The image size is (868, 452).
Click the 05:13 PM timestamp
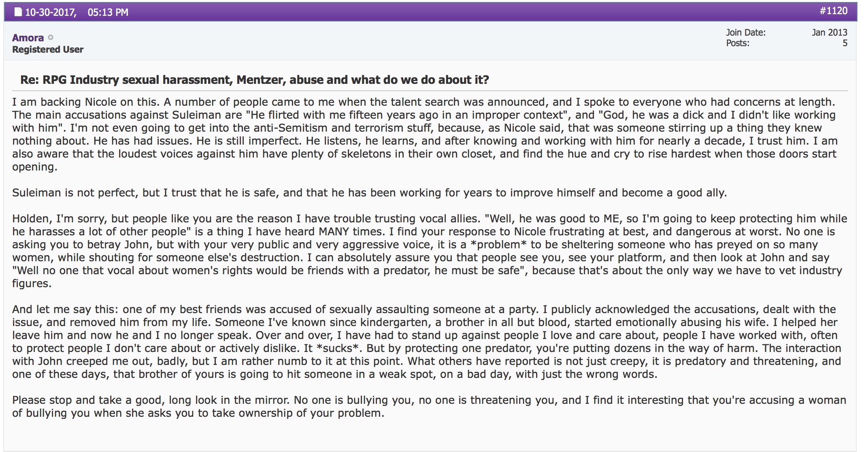(108, 13)
